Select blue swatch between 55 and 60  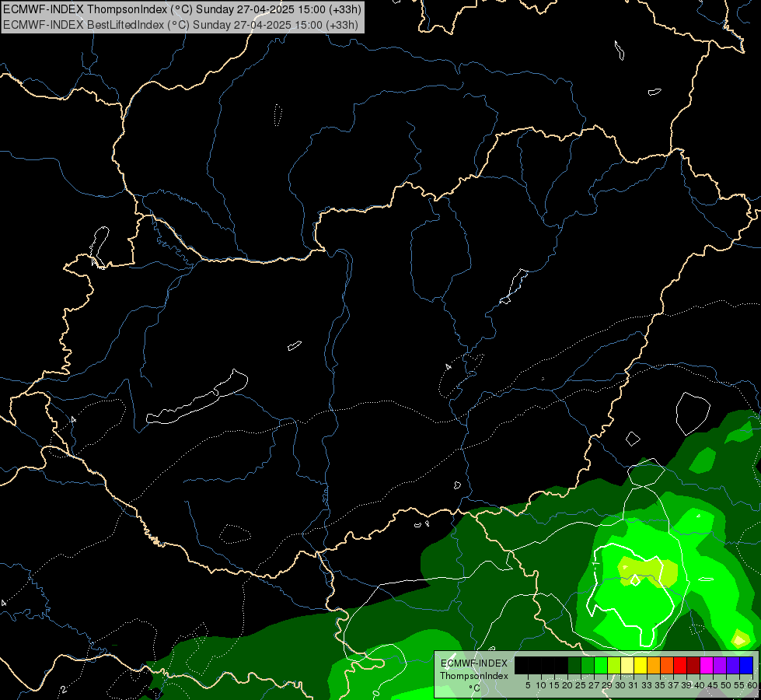(746, 665)
